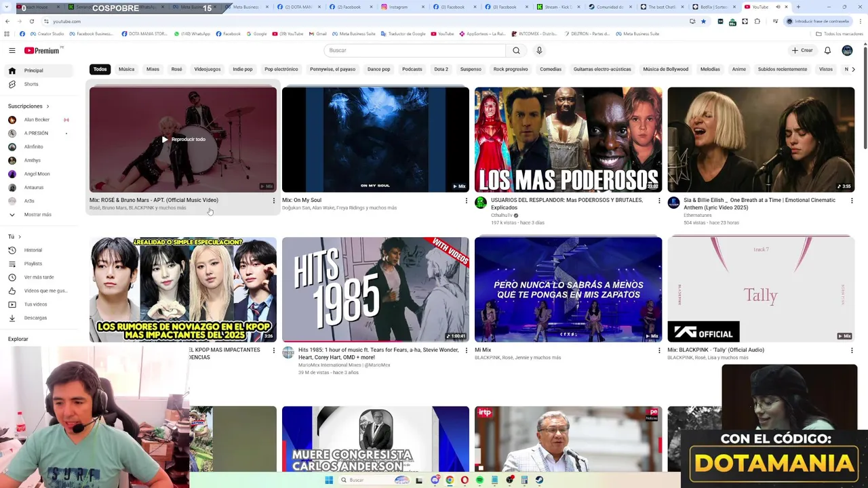This screenshot has height=488, width=868.
Task: Open options for Mi Mix
Action: pos(659,350)
